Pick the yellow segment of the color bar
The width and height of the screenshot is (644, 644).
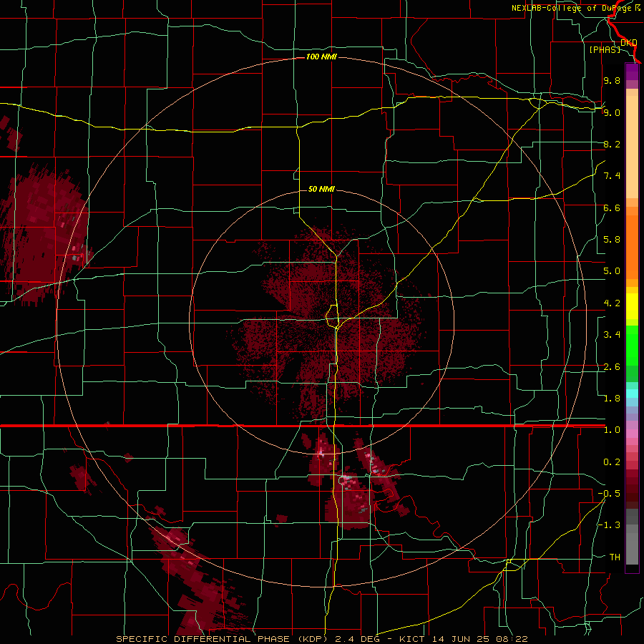click(x=632, y=306)
